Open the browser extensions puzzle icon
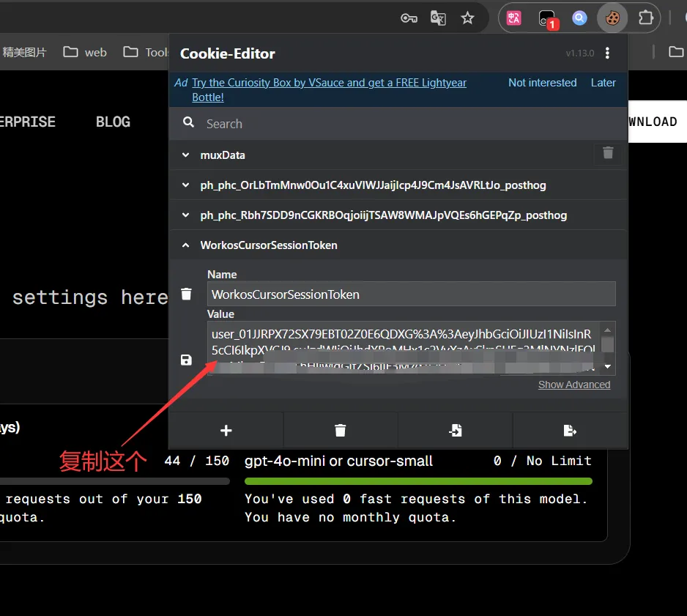This screenshot has width=687, height=616. [x=646, y=18]
